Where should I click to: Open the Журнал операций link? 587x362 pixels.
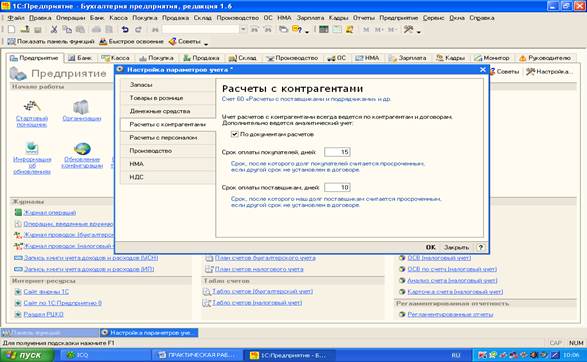coord(50,212)
